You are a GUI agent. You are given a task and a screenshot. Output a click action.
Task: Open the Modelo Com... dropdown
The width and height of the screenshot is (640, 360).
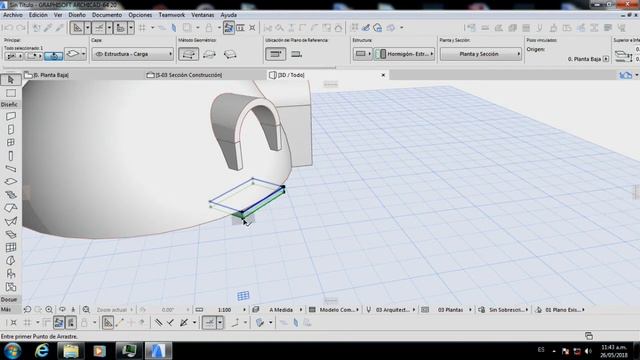click(338, 310)
